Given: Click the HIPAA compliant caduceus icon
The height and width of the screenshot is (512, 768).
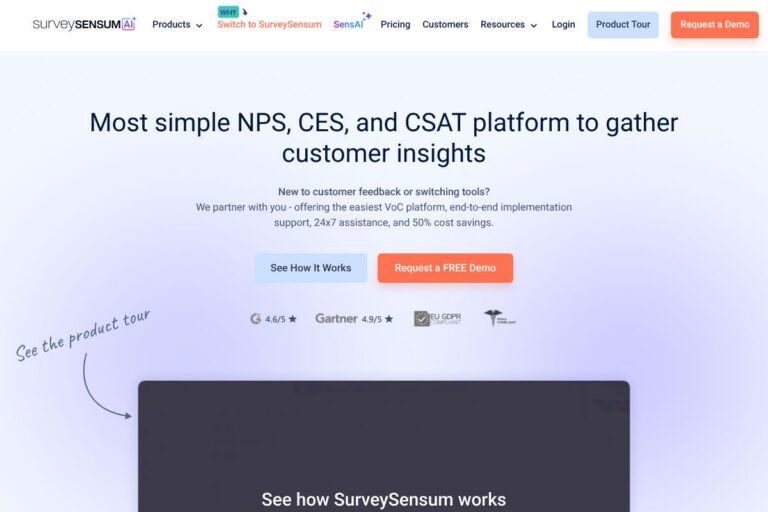Looking at the screenshot, I should point(492,318).
